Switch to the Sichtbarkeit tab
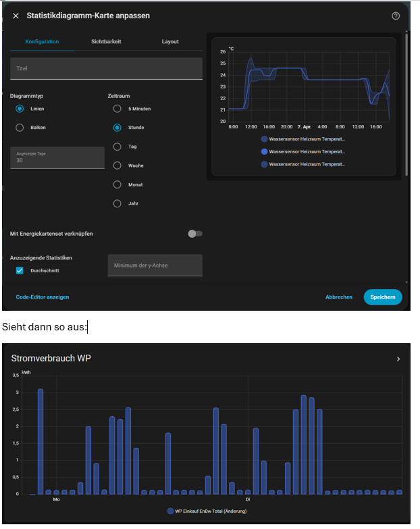 (x=106, y=42)
